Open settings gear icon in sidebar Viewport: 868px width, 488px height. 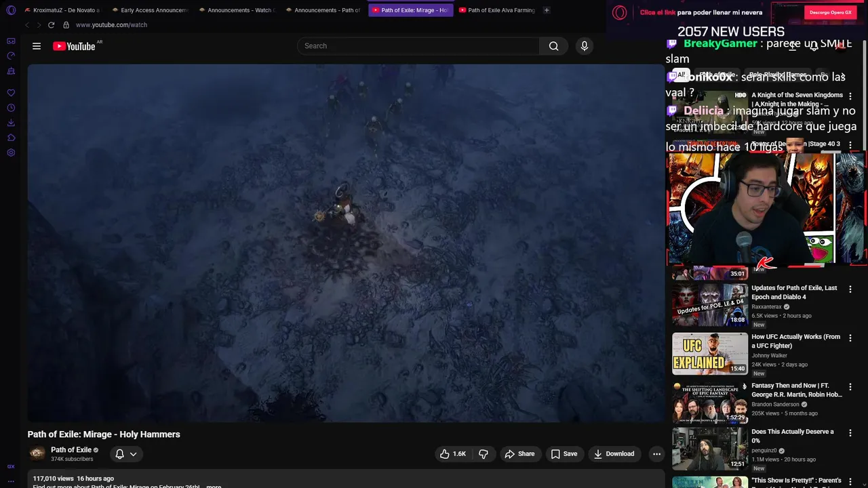[11, 152]
